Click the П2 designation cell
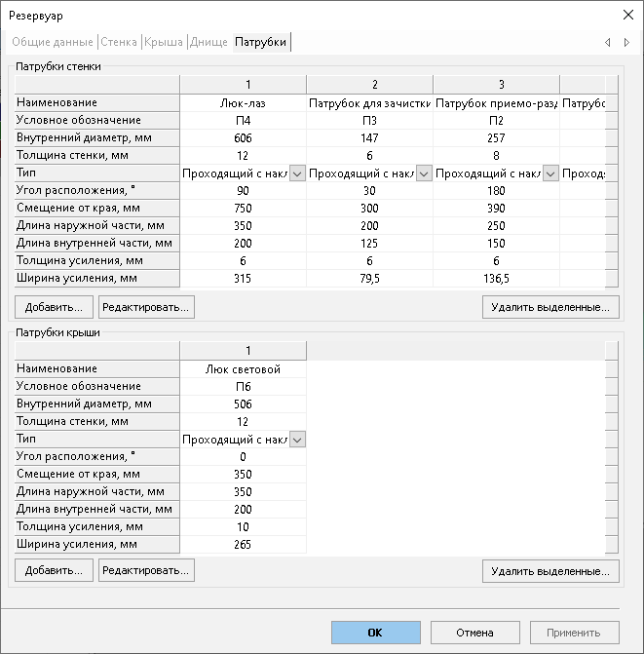Screen dimensions: 644x654 point(497,121)
